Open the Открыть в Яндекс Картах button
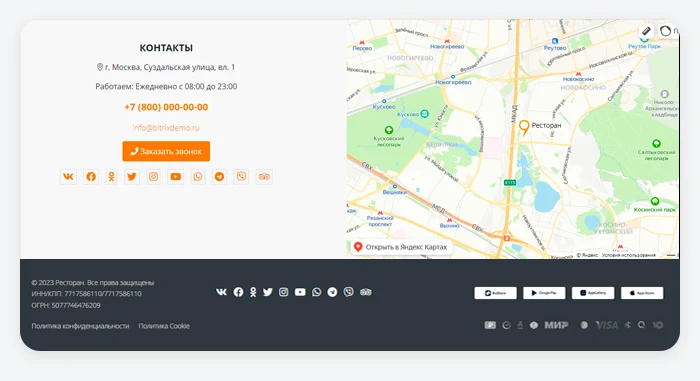Image resolution: width=700 pixels, height=381 pixels. (x=400, y=247)
